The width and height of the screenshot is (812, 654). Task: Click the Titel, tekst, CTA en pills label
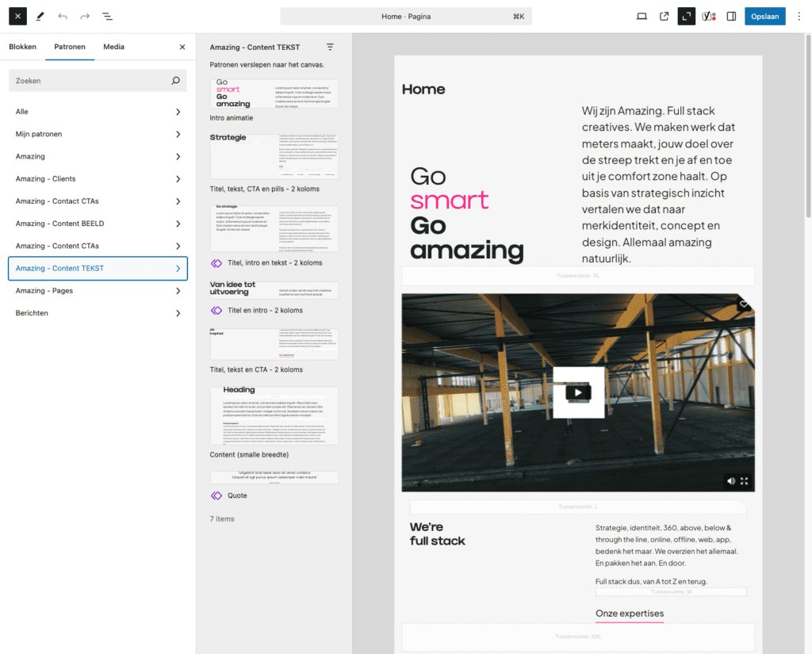pyautogui.click(x=265, y=189)
